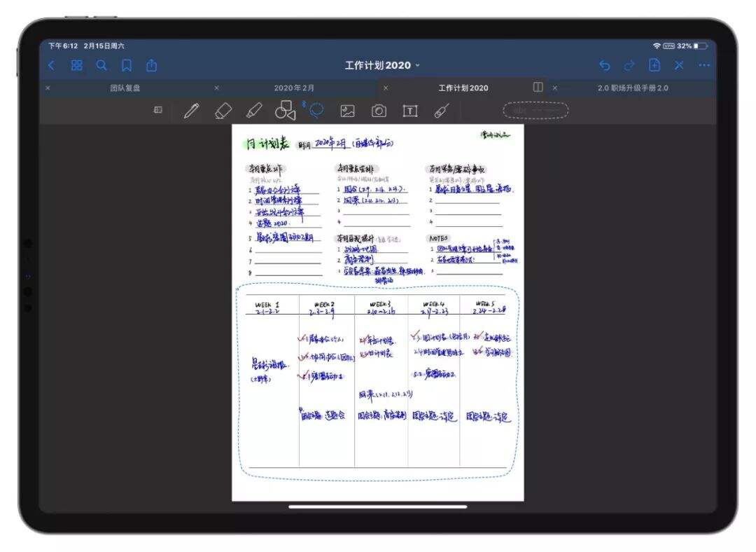This screenshot has width=756, height=552.
Task: Close the 2.0 职场升级手册2.0 tab
Action: tap(555, 88)
